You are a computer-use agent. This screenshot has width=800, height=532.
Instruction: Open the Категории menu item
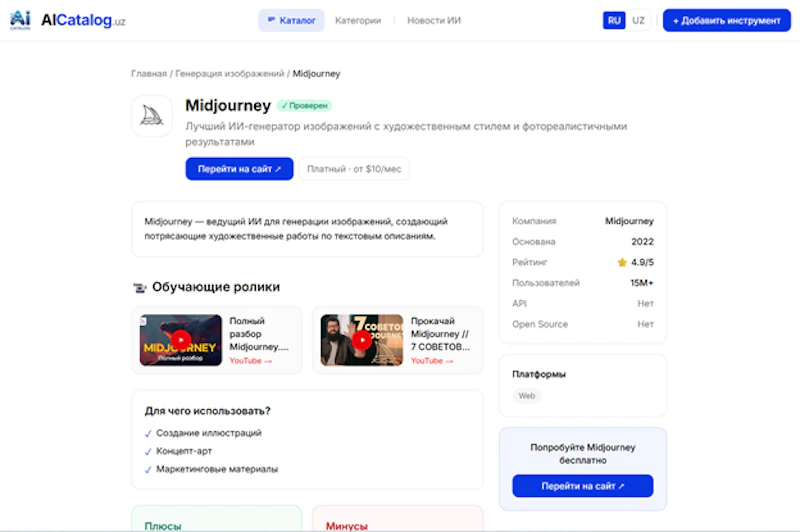(x=358, y=20)
